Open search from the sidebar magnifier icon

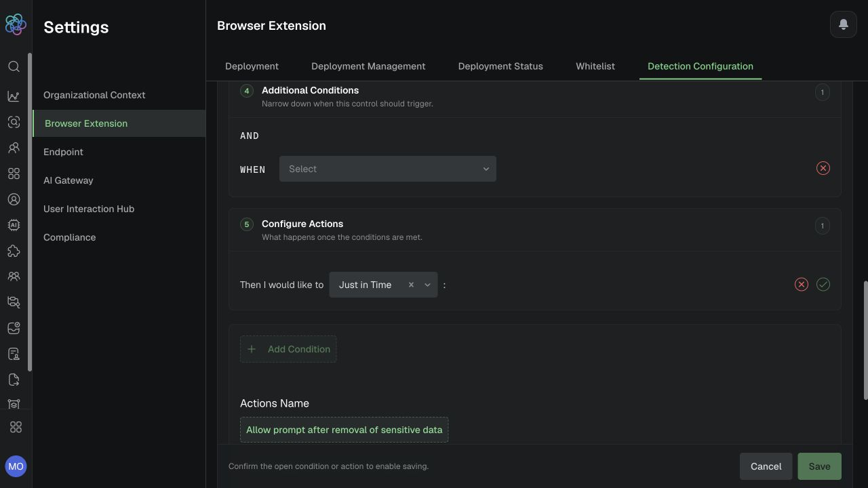[x=14, y=66]
